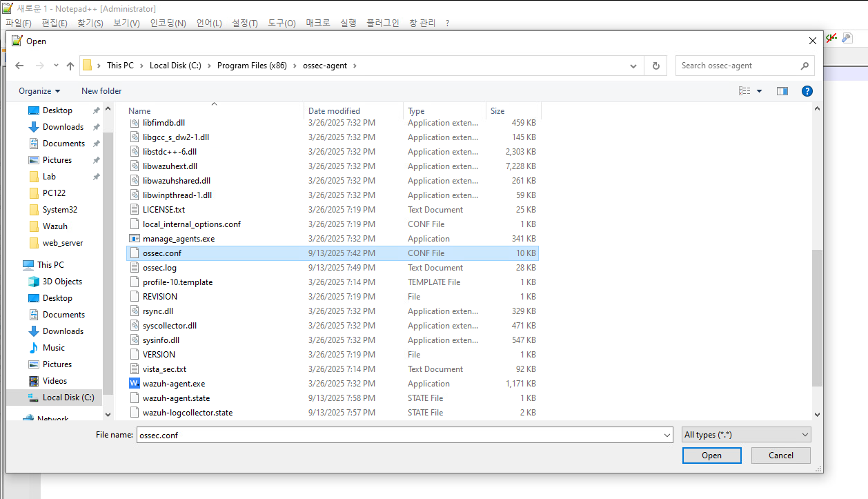Select the vista_sec.txt file
Viewport: 868px width, 499px height.
[332, 369]
